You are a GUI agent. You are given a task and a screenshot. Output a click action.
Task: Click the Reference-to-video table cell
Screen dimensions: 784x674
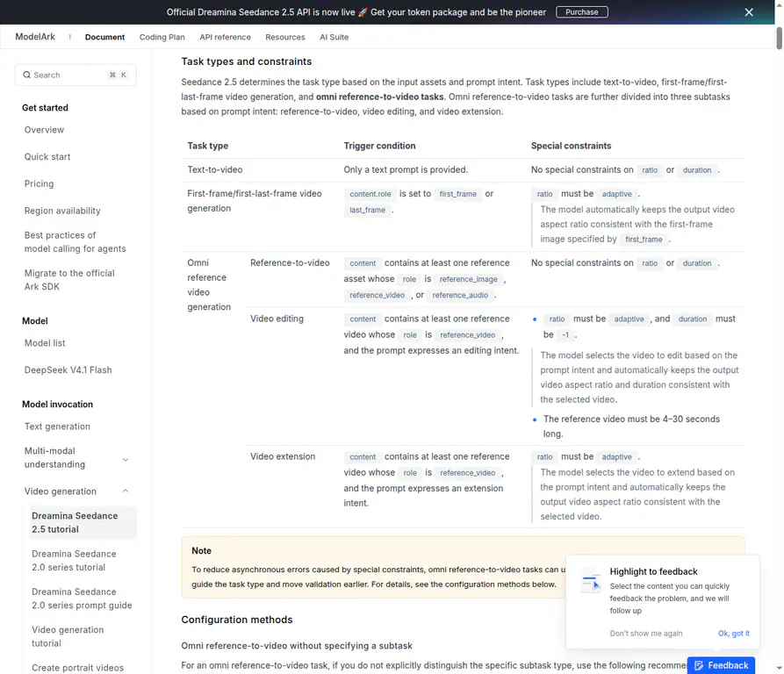[x=290, y=262]
